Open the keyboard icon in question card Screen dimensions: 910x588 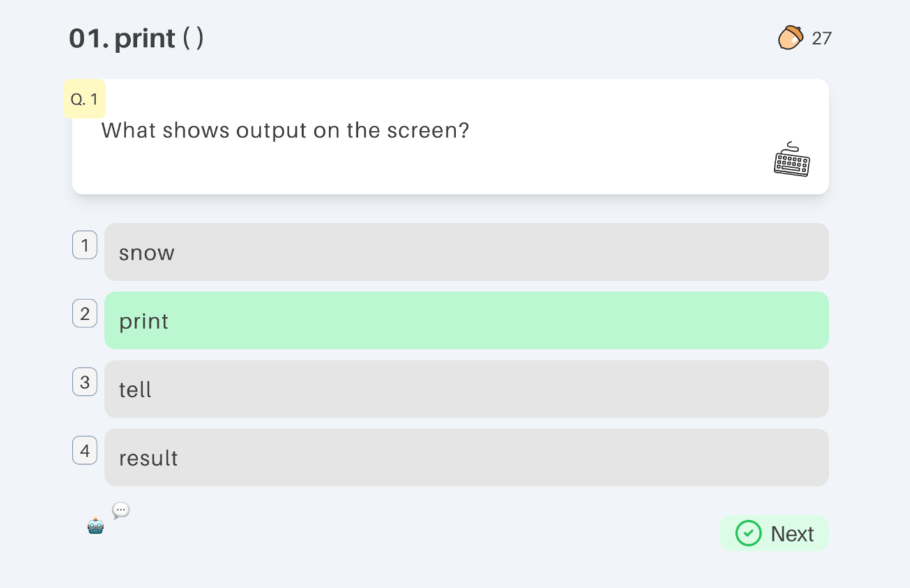792,159
